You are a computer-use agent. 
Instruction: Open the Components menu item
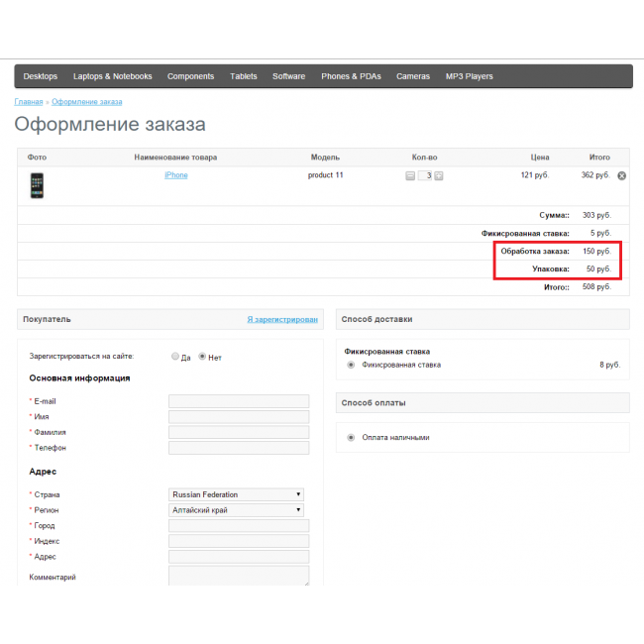[190, 76]
